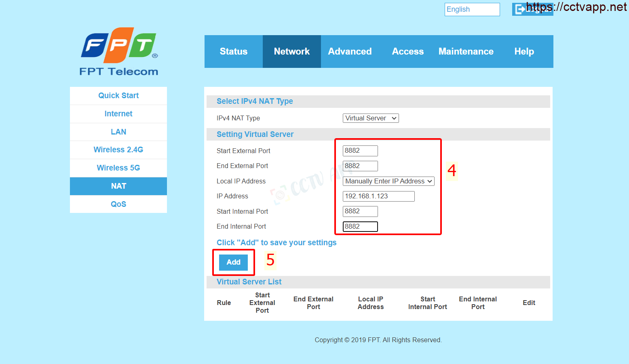Open Wireless 2.4G settings
Viewport: 629px width, 364px height.
click(x=118, y=150)
